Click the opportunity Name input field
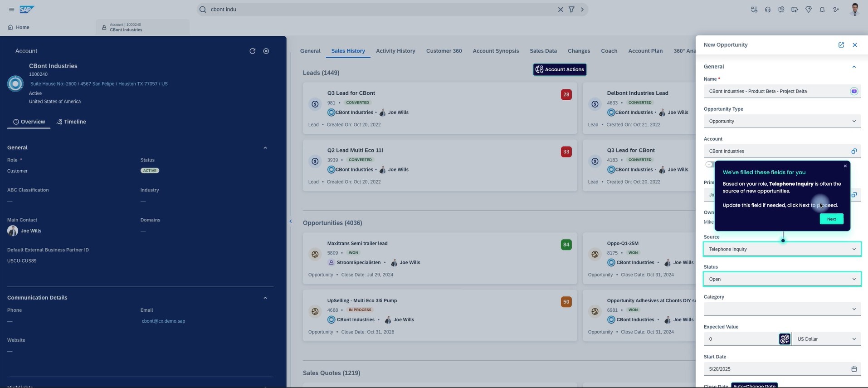Image resolution: width=868 pixels, height=388 pixels. 775,91
